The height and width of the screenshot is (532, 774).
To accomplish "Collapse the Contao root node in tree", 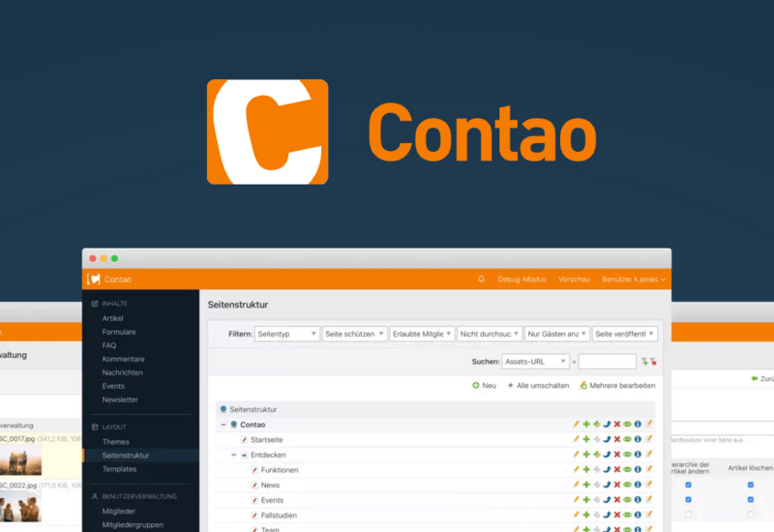I will (x=223, y=425).
